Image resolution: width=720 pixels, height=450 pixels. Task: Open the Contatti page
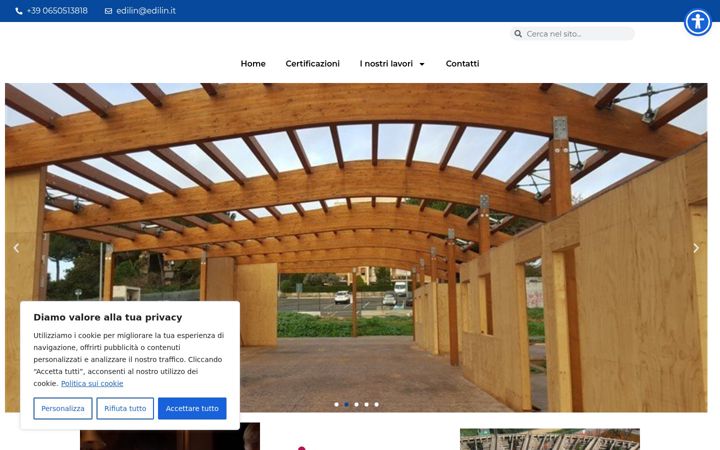(462, 64)
